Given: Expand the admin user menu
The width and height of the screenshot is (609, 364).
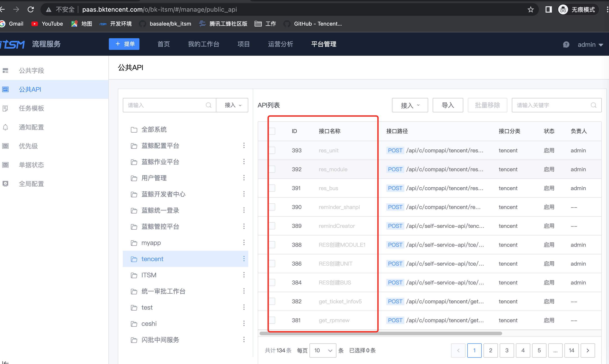Looking at the screenshot, I should [590, 44].
